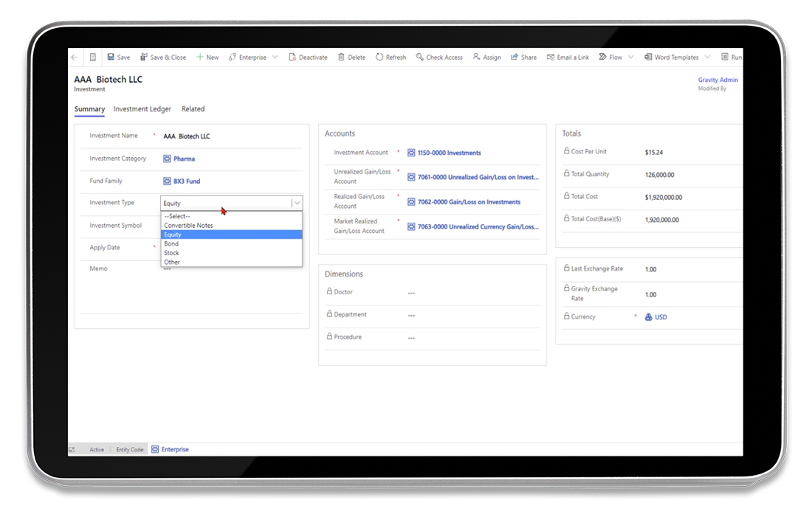Open the 1150-0000 Investments account link
Screen dimensions: 812x531
(449, 153)
